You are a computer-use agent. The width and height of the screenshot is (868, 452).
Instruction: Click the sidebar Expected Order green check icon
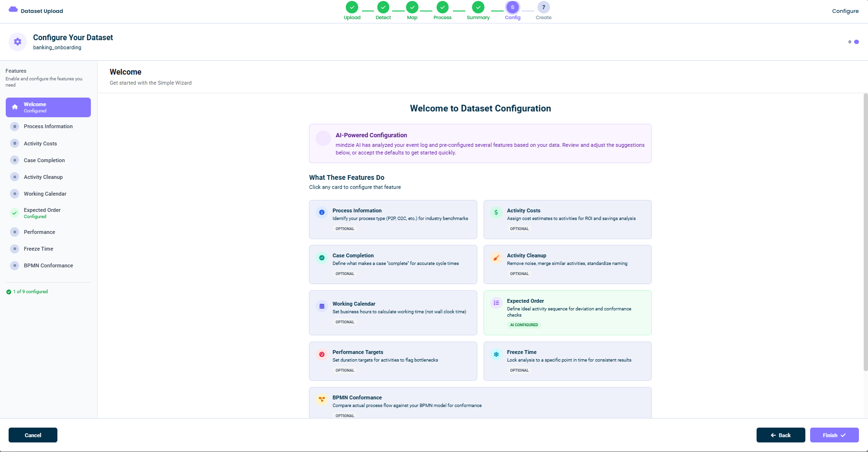(15, 213)
